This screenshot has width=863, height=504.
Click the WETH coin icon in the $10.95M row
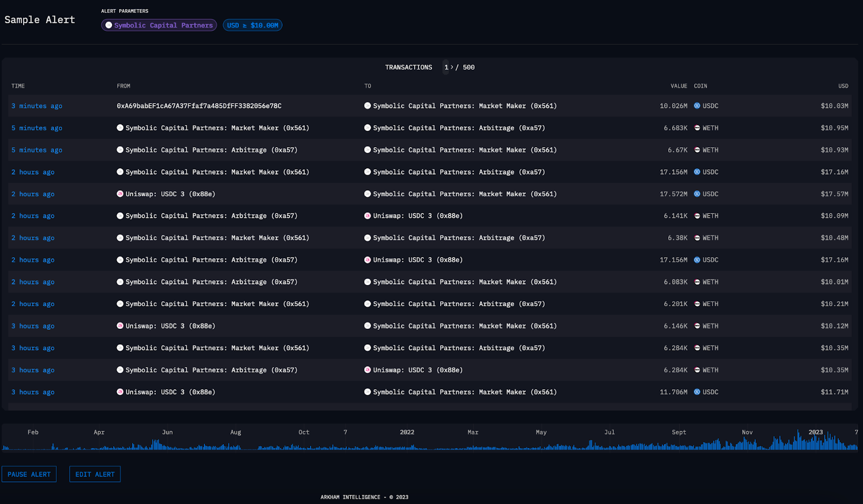pyautogui.click(x=697, y=128)
